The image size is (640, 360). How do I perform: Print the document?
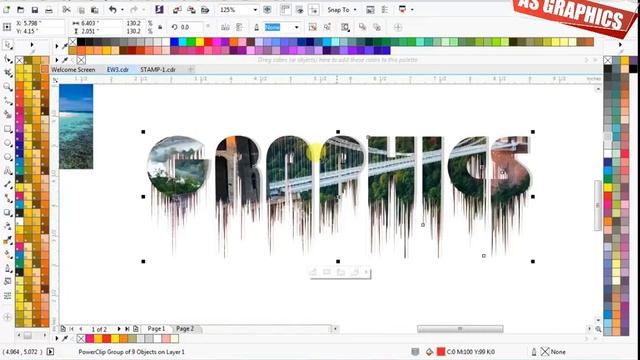(x=49, y=9)
